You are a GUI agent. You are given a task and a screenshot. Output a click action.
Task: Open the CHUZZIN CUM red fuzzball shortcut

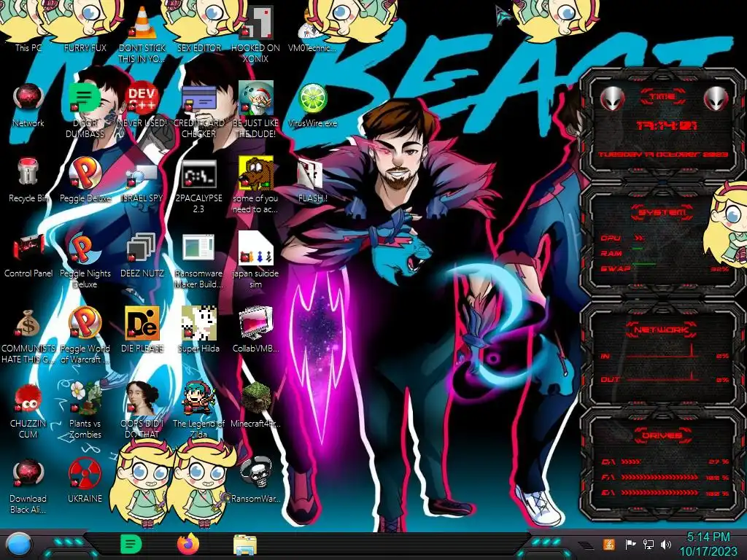point(28,411)
